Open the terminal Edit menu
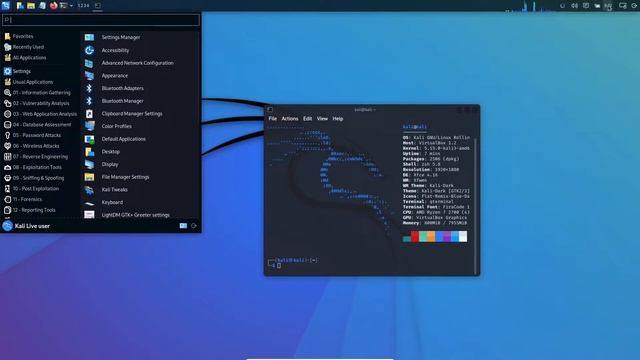The width and height of the screenshot is (640, 360). point(307,118)
